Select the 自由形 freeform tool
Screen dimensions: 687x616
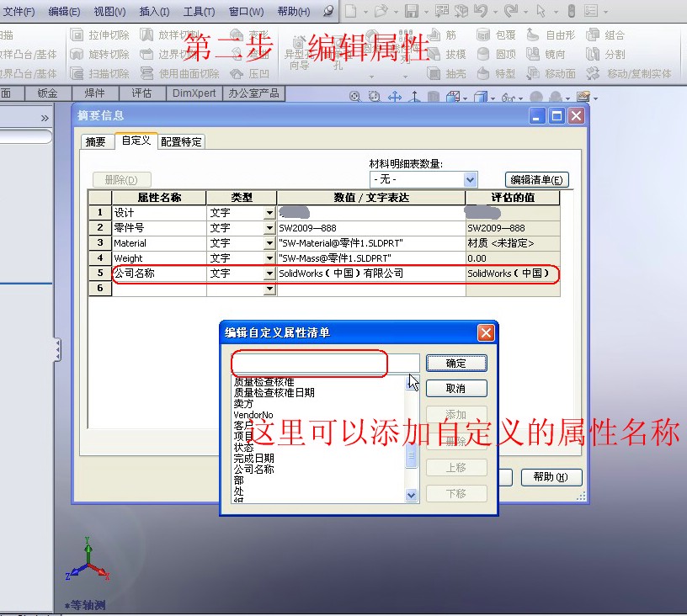click(551, 35)
